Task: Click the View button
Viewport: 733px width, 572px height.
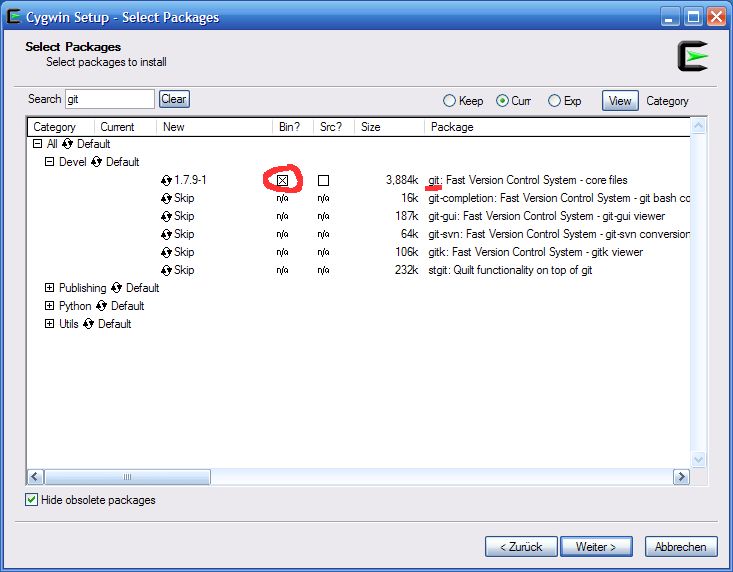Action: (620, 101)
